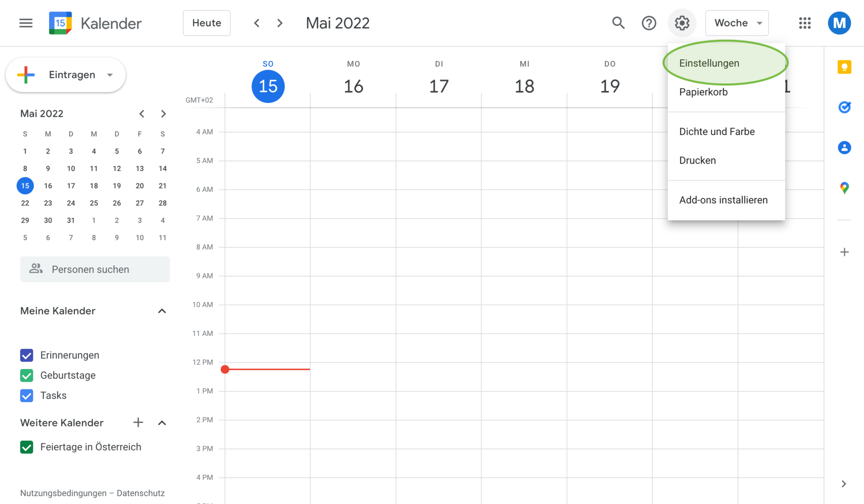Image resolution: width=864 pixels, height=504 pixels.
Task: Open Google Tasks side panel icon
Action: pos(844,107)
